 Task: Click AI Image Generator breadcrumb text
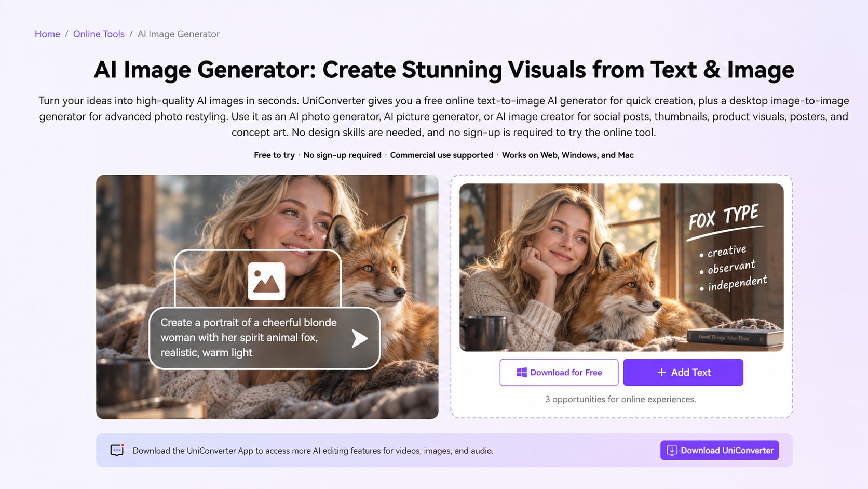point(179,34)
